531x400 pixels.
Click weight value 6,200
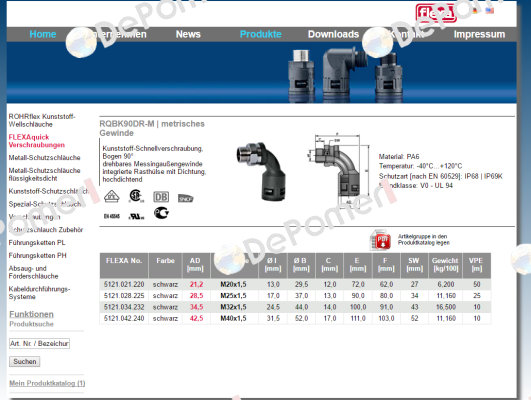[446, 284]
